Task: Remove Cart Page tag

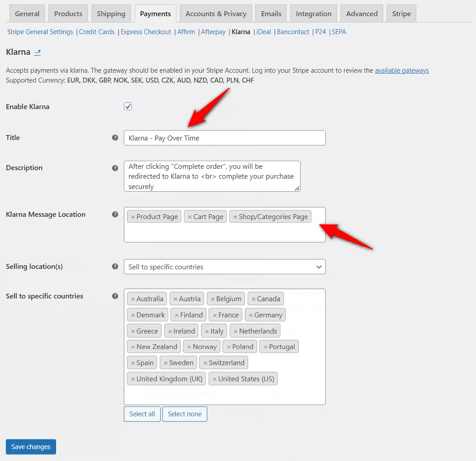Action: 190,217
